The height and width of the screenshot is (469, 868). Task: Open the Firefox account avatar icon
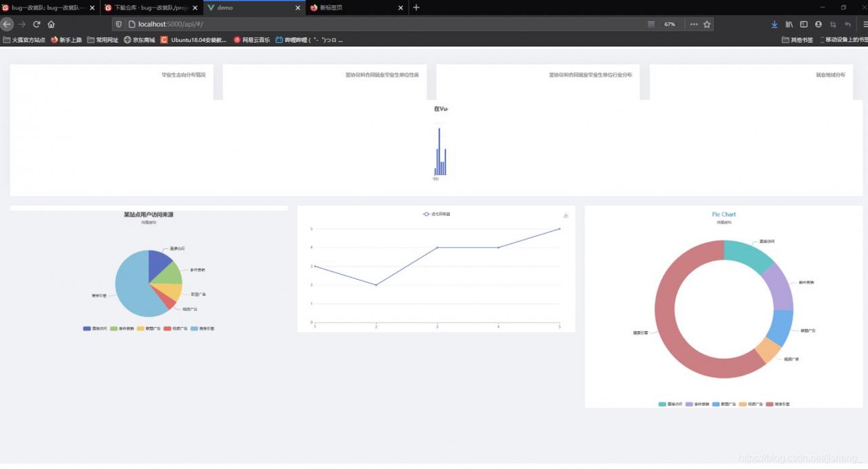(x=818, y=24)
